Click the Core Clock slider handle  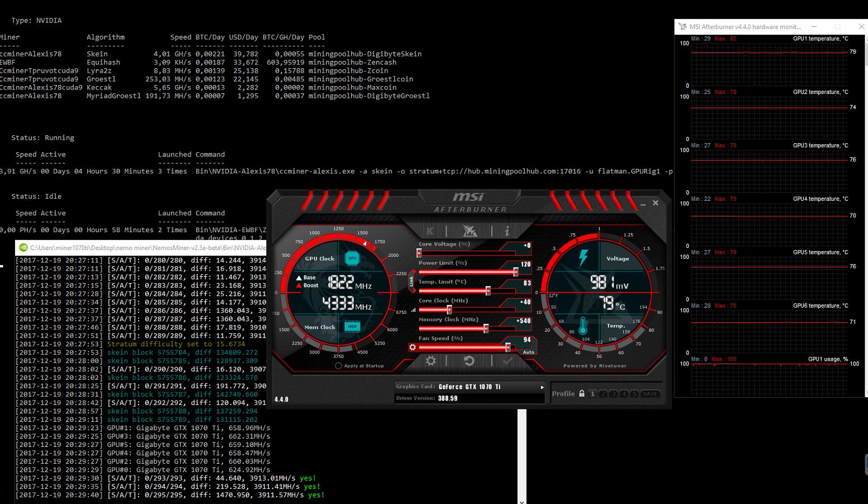tap(449, 310)
